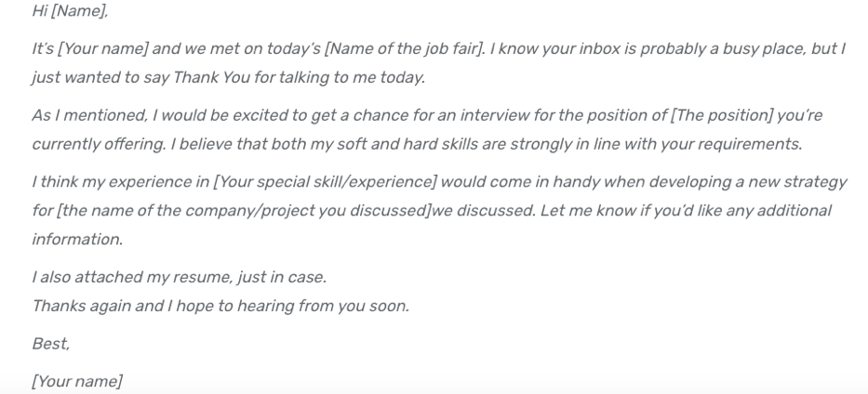Viewport: 868px width, 394px height.
Task: Click the "Thanks again" closing sentence
Action: click(x=220, y=306)
